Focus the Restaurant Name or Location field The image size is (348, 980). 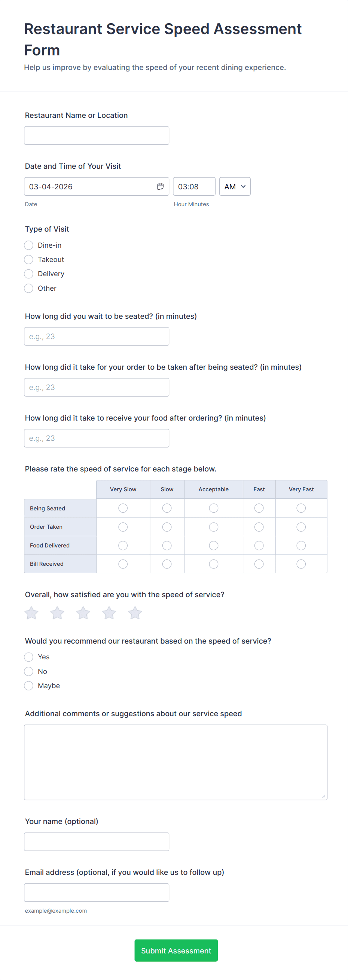pos(97,135)
